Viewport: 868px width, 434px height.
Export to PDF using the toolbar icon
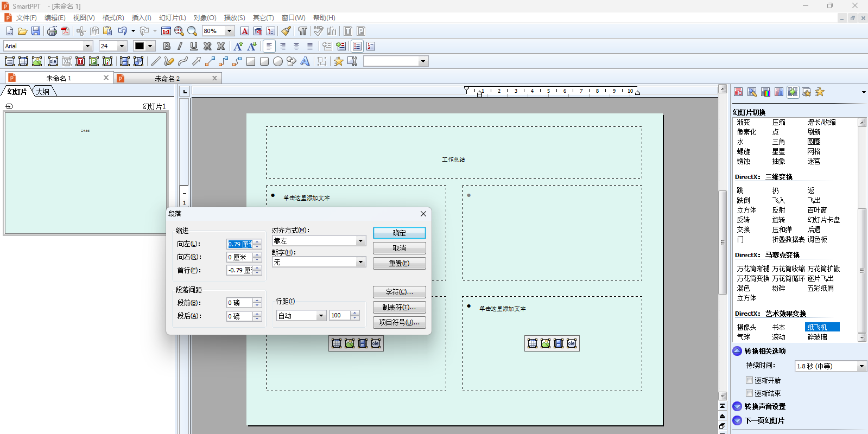pos(65,31)
